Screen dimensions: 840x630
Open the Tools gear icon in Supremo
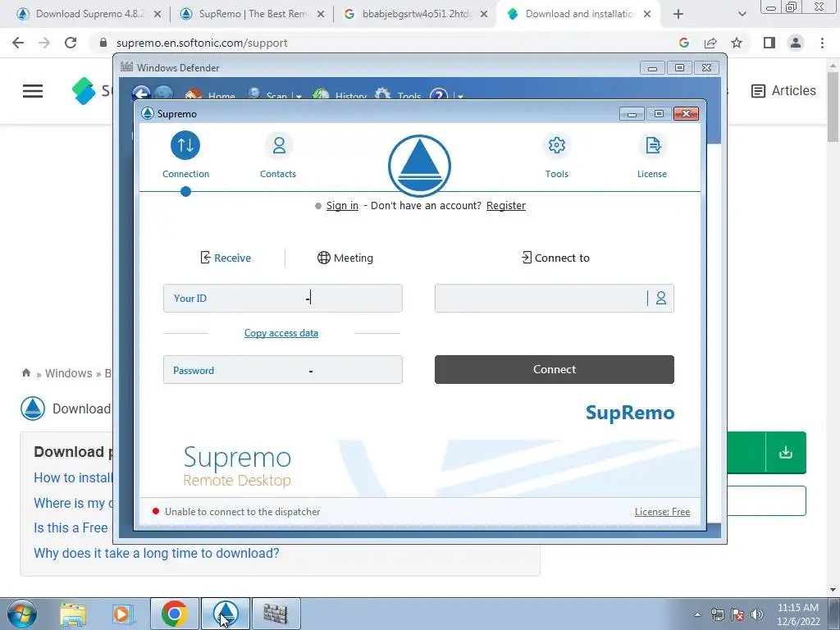[557, 145]
